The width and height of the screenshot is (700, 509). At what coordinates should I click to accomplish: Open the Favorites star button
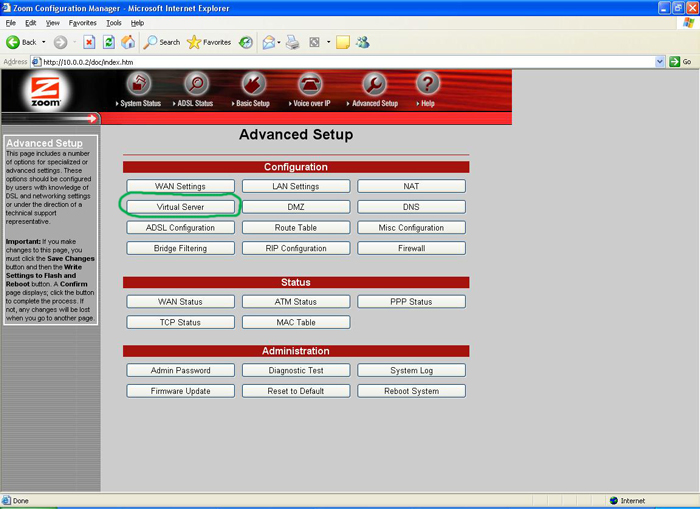click(x=209, y=42)
